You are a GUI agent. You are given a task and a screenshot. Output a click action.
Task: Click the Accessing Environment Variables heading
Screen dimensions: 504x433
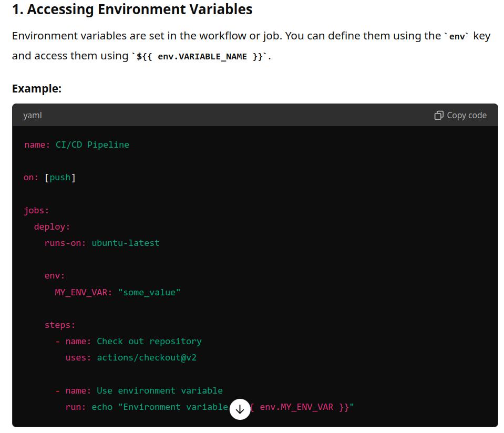pos(132,9)
